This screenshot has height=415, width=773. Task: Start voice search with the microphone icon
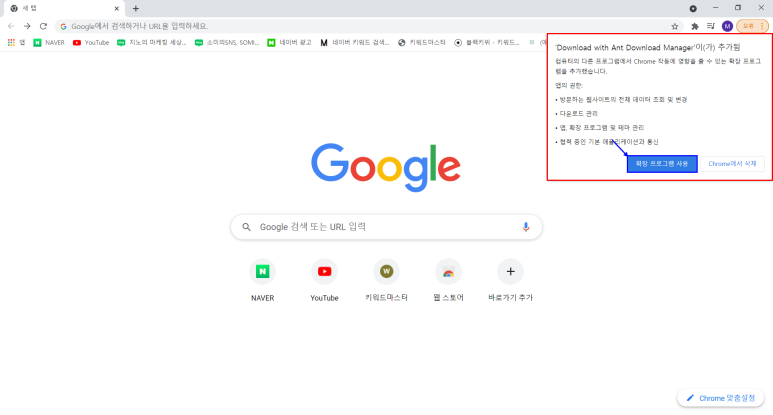pyautogui.click(x=526, y=227)
